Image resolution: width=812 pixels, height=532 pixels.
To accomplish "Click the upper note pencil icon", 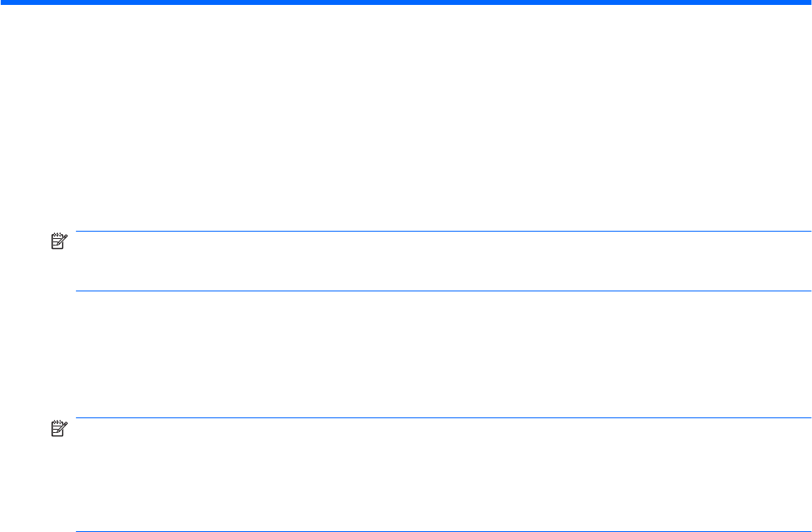I will [56, 241].
